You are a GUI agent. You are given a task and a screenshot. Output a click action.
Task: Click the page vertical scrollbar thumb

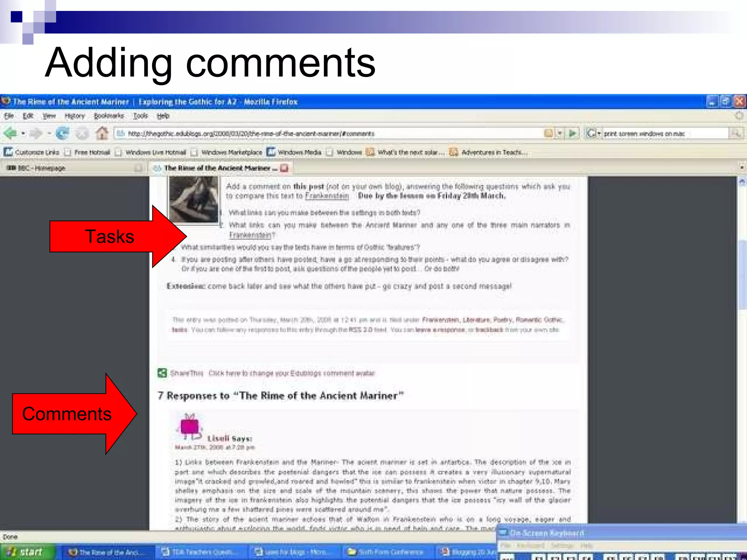tap(742, 275)
